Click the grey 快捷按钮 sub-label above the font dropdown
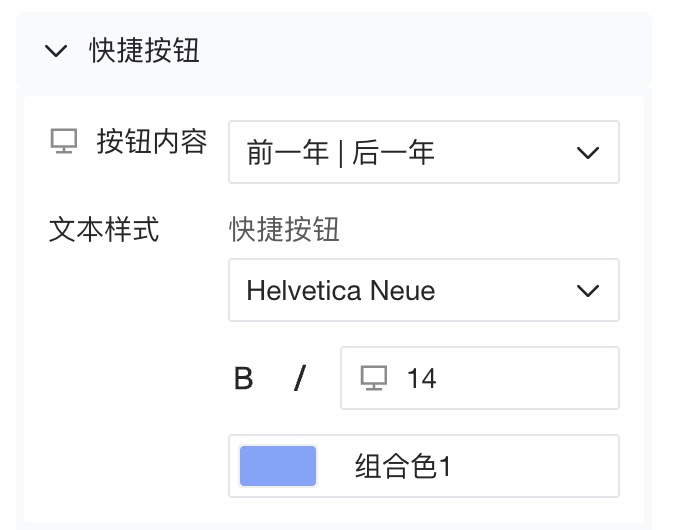Image resolution: width=676 pixels, height=530 pixels. coord(285,230)
